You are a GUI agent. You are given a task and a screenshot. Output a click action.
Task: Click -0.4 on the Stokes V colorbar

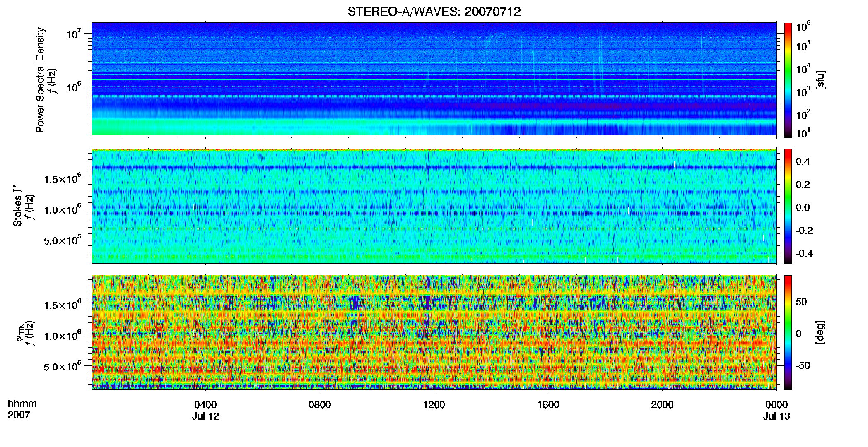pyautogui.click(x=804, y=253)
